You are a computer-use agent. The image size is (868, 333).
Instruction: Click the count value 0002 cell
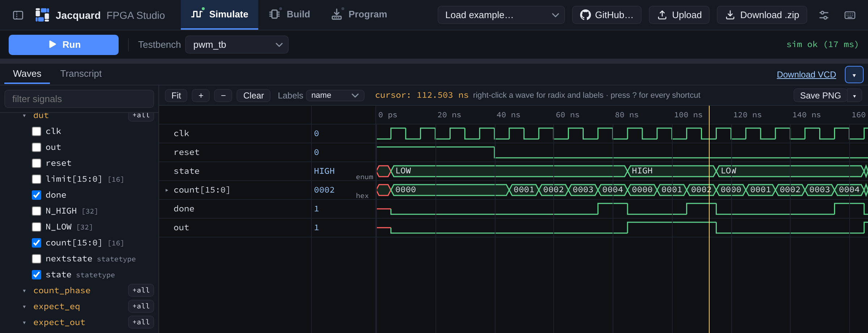(x=324, y=190)
